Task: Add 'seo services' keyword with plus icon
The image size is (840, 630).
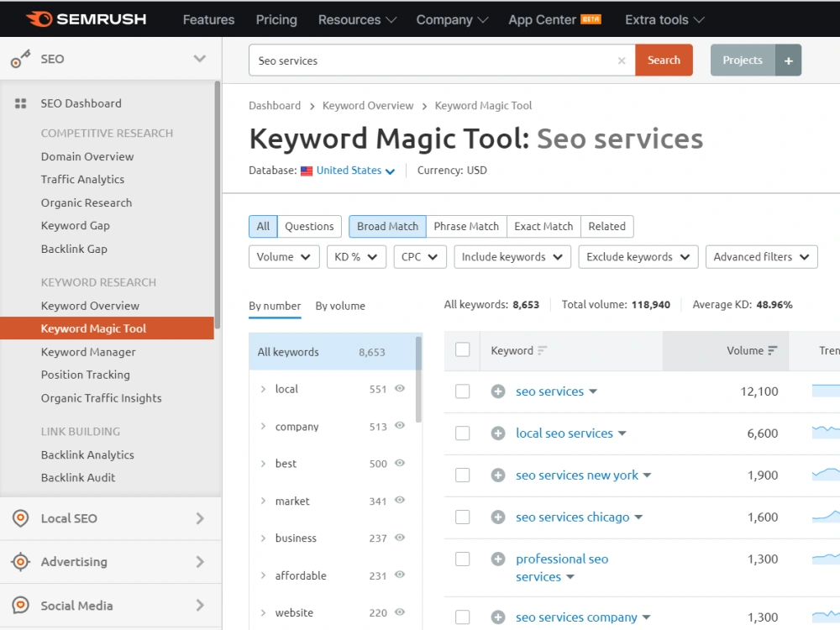Action: pos(497,391)
